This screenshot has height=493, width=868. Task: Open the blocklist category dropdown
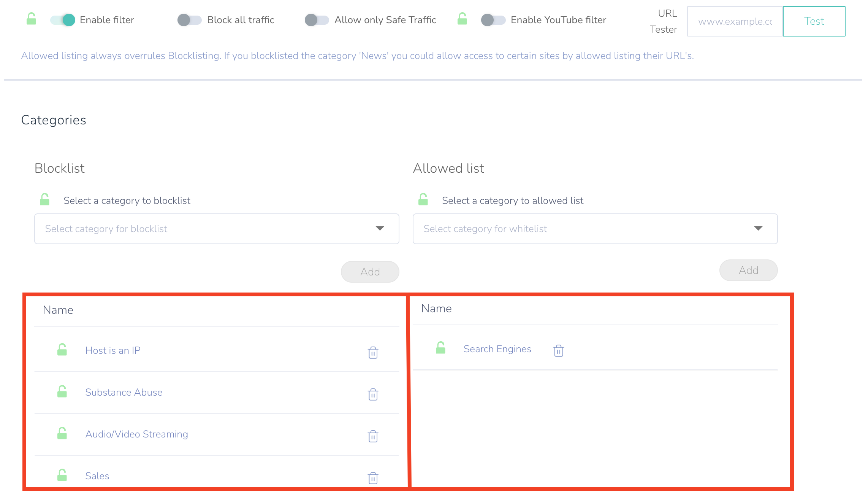(x=217, y=229)
